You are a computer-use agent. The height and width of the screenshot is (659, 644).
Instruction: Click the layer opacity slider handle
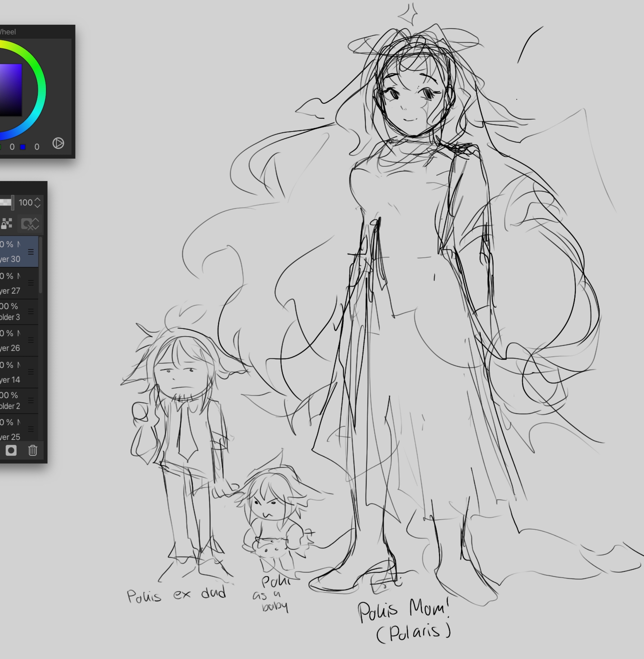pyautogui.click(x=12, y=202)
